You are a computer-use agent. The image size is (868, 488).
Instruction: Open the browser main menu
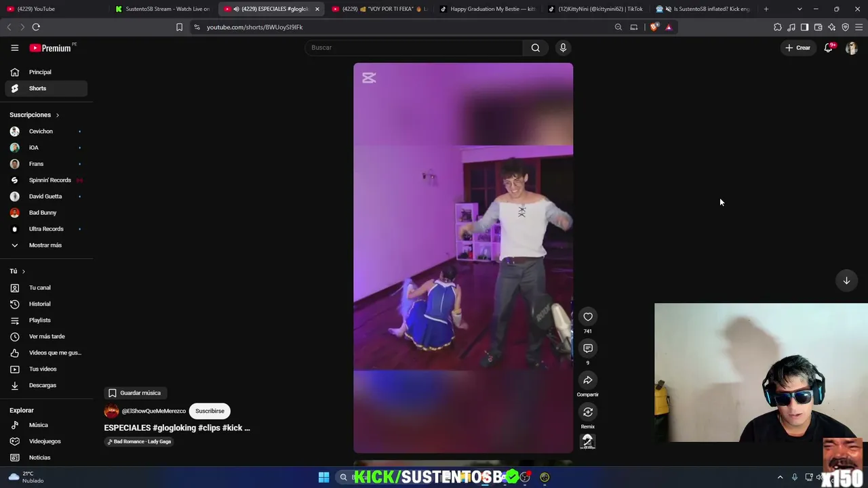coord(859,27)
